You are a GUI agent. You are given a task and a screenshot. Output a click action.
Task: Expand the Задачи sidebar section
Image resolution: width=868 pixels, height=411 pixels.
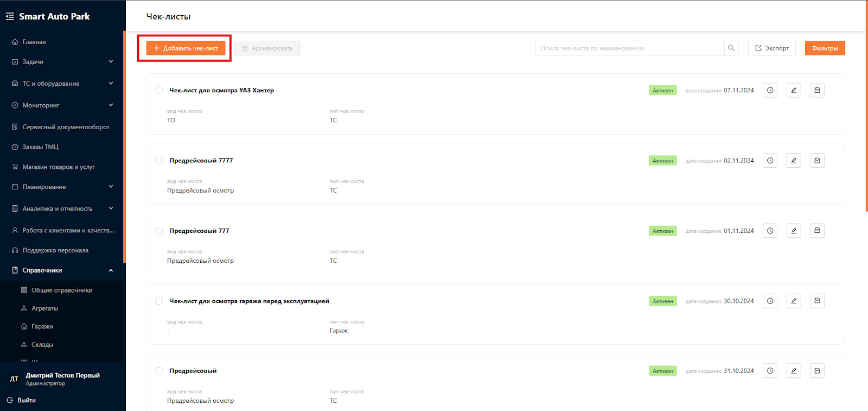[111, 61]
